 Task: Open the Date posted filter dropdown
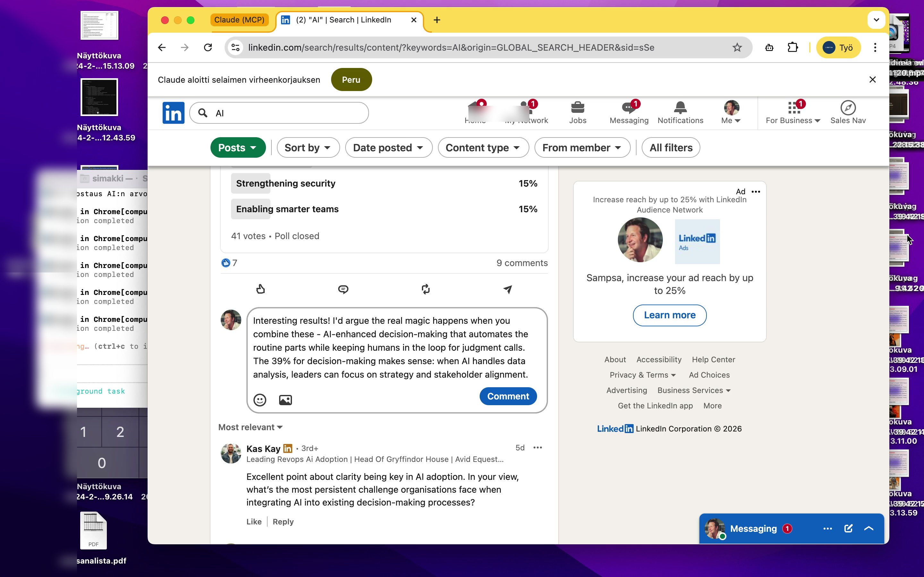388,148
